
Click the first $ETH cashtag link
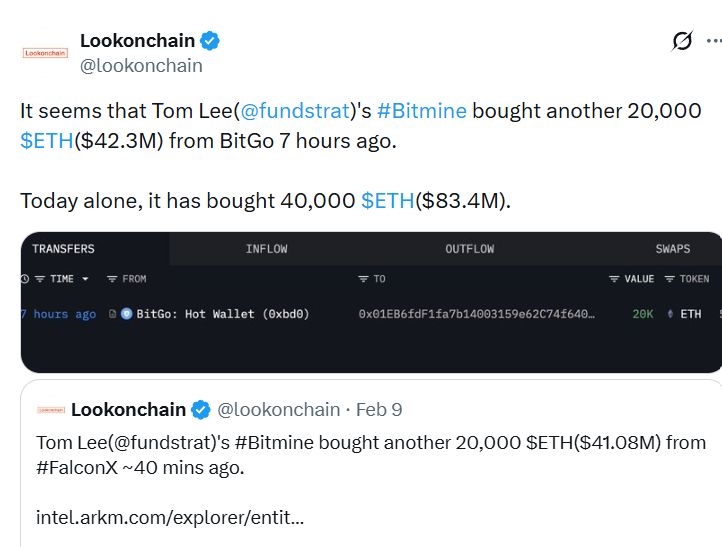point(47,141)
